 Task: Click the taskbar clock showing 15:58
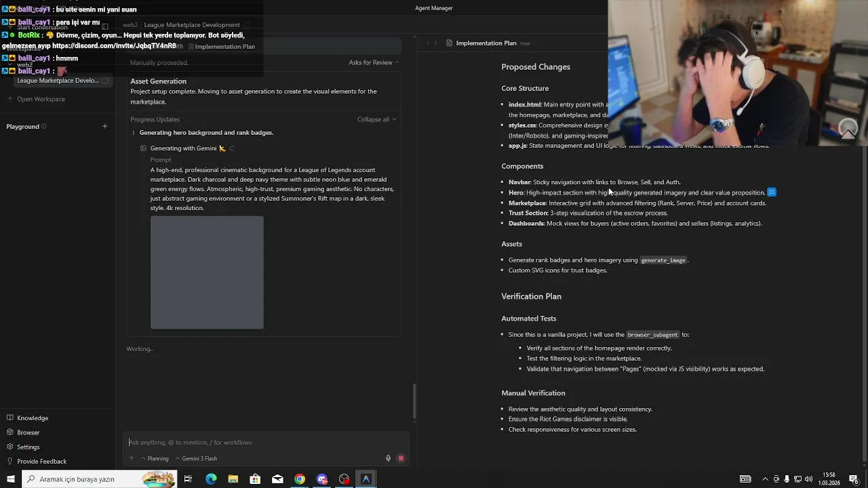click(x=829, y=479)
